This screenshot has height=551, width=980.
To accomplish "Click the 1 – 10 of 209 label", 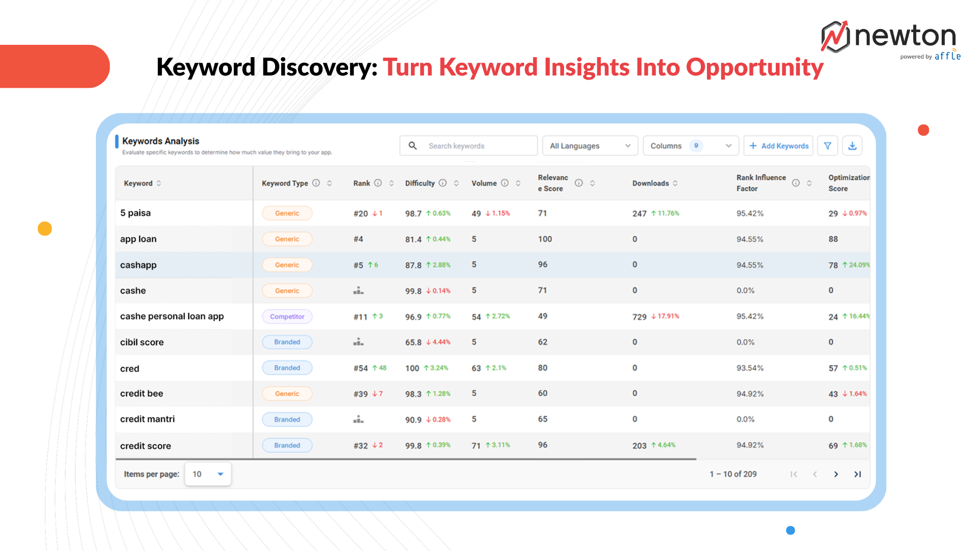I will click(x=733, y=474).
